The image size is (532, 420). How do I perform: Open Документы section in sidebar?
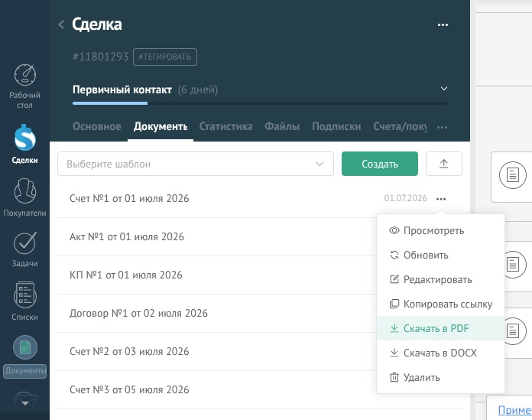click(24, 357)
